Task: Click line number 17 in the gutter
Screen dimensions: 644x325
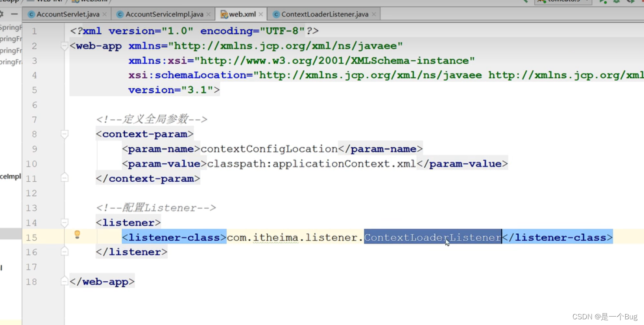Action: click(x=31, y=267)
